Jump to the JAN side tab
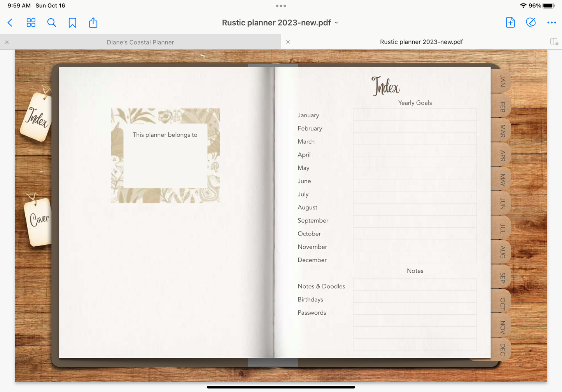 (x=502, y=81)
